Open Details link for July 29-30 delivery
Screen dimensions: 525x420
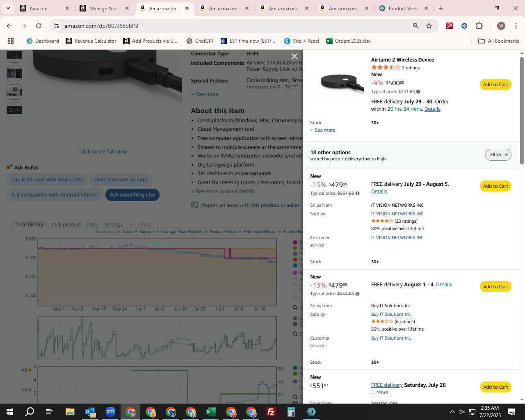click(x=432, y=109)
